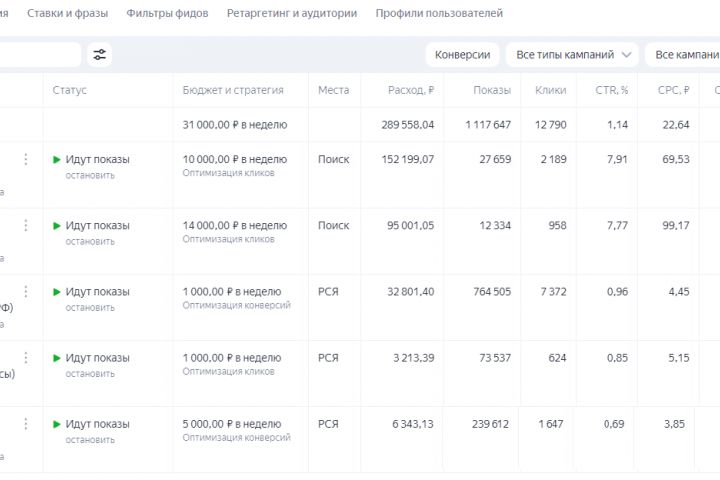Switch to 'Ставки и фразы' tab

click(69, 14)
